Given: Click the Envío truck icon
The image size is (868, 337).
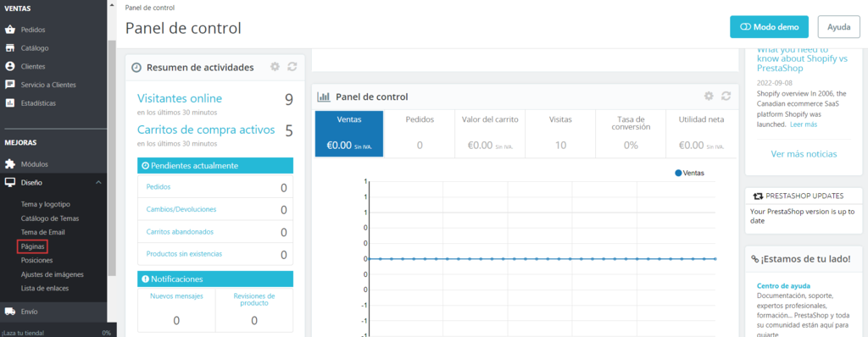Looking at the screenshot, I should pyautogui.click(x=9, y=312).
